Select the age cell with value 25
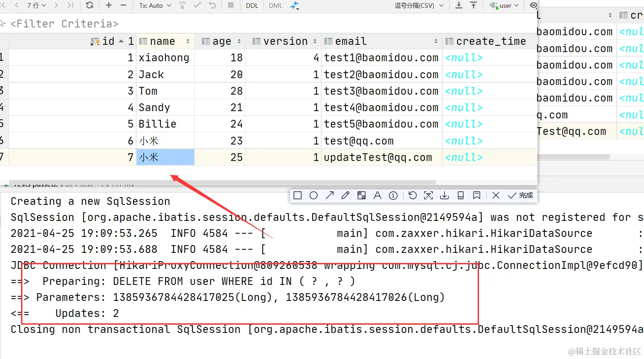The width and height of the screenshot is (644, 359). (220, 157)
